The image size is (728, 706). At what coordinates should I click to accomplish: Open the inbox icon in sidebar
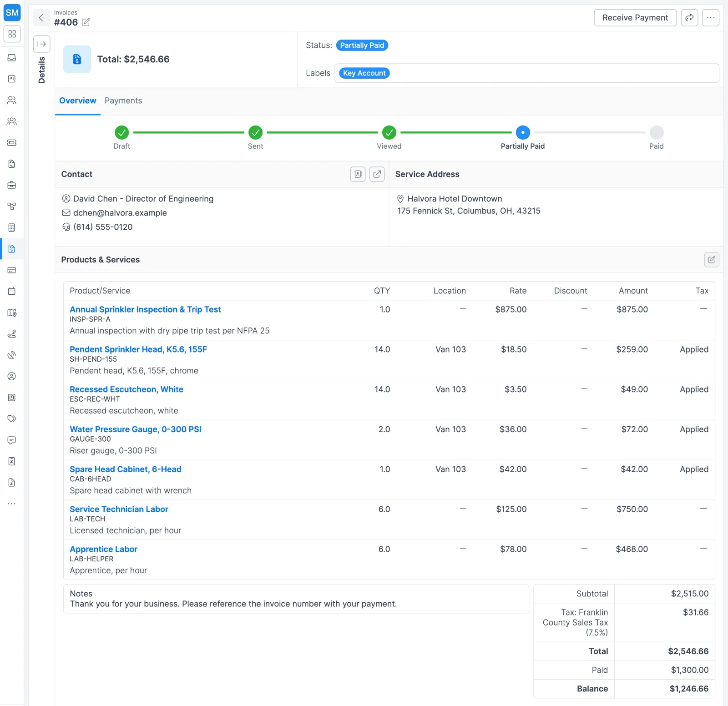[12, 58]
